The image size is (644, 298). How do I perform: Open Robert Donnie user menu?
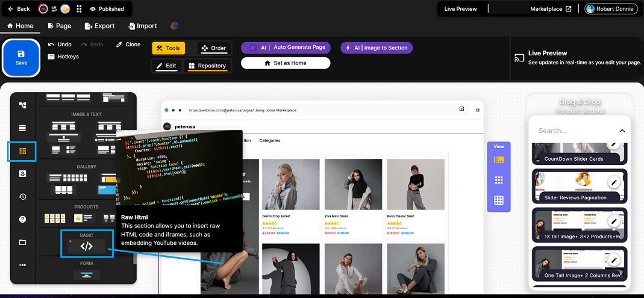611,8
